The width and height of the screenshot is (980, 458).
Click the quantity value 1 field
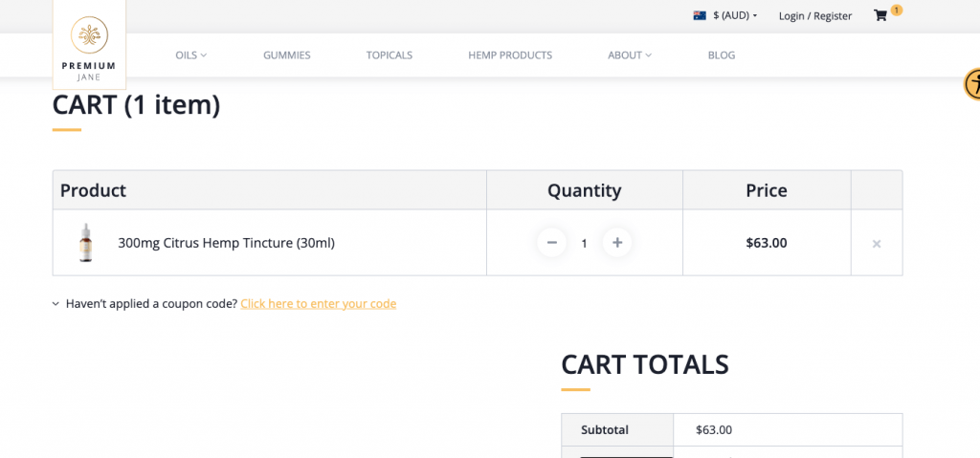pos(585,243)
